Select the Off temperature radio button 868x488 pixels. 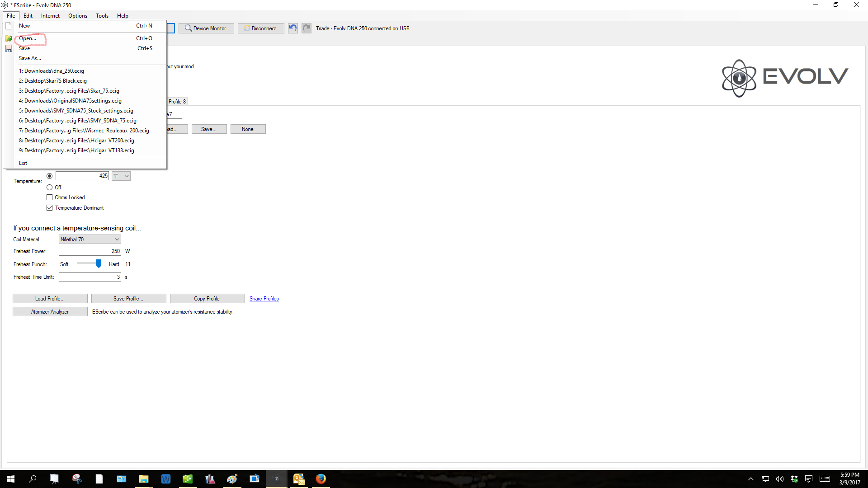click(x=50, y=187)
